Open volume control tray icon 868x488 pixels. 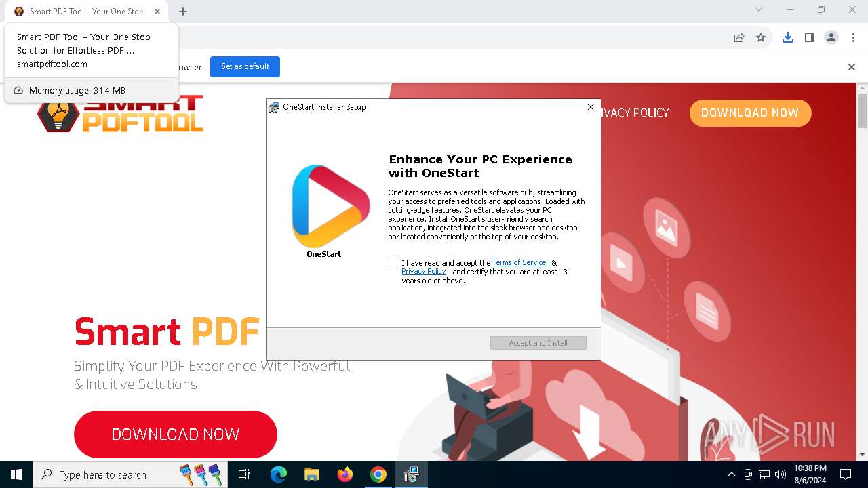tap(781, 474)
